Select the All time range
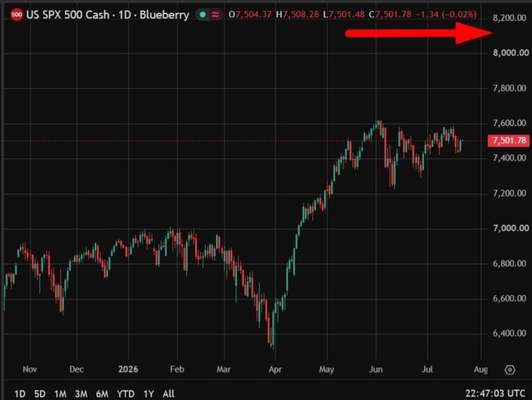 point(168,394)
